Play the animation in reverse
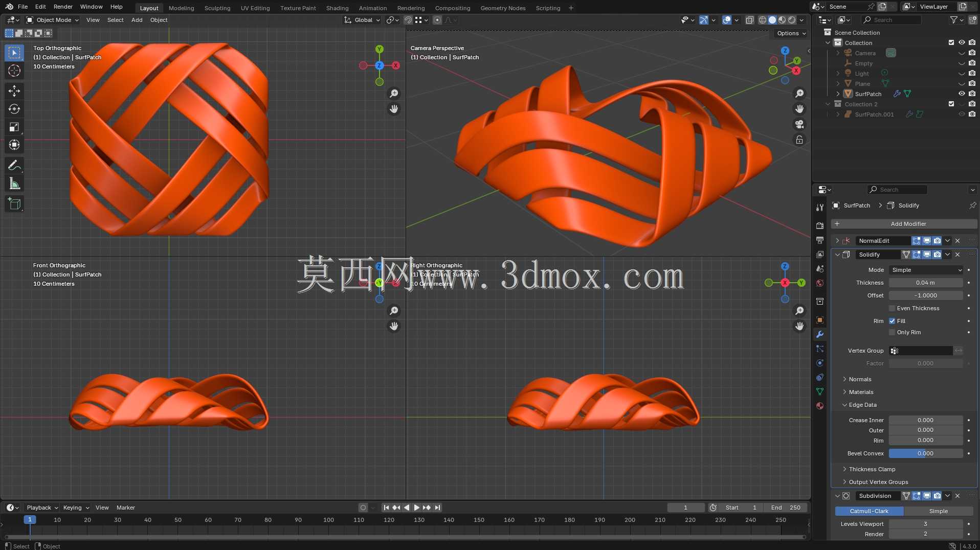The height and width of the screenshot is (550, 980). (407, 508)
